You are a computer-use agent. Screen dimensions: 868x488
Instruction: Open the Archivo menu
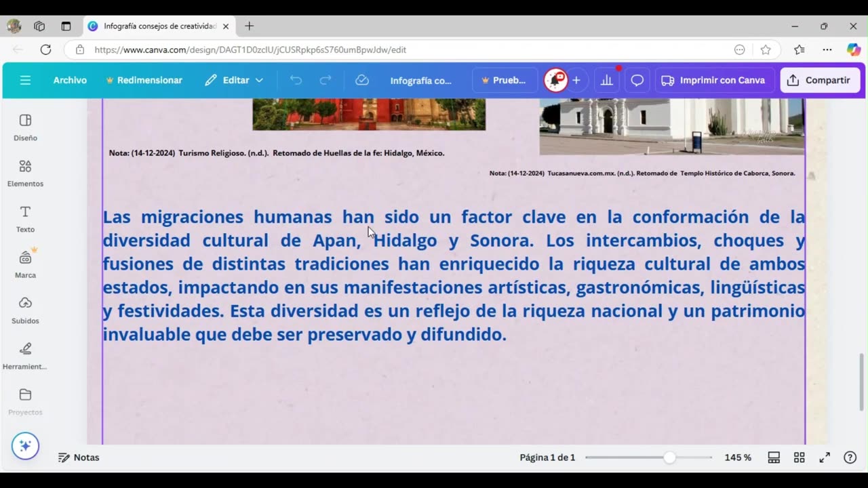tap(70, 80)
